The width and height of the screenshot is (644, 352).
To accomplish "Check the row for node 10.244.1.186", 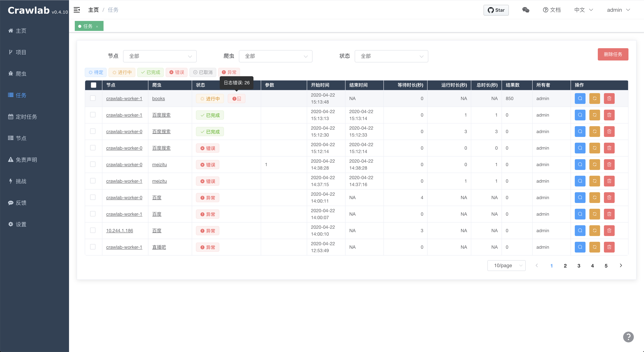I will coord(93,230).
